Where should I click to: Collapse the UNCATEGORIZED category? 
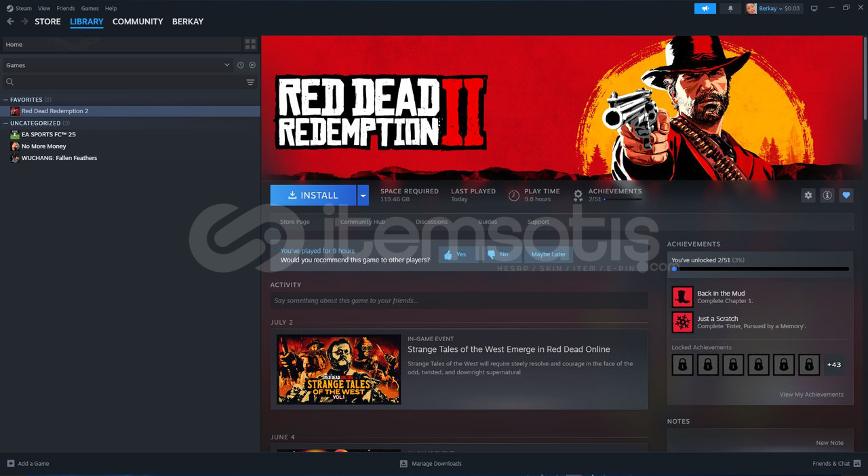click(x=5, y=123)
